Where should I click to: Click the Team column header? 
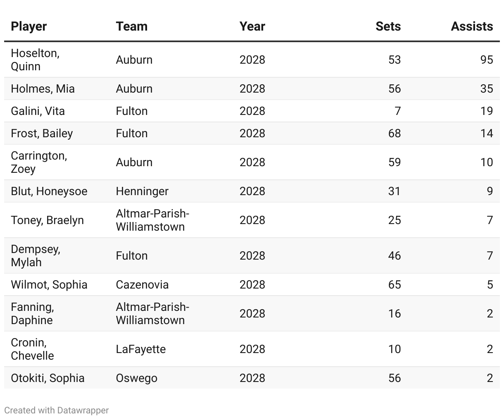pyautogui.click(x=131, y=26)
